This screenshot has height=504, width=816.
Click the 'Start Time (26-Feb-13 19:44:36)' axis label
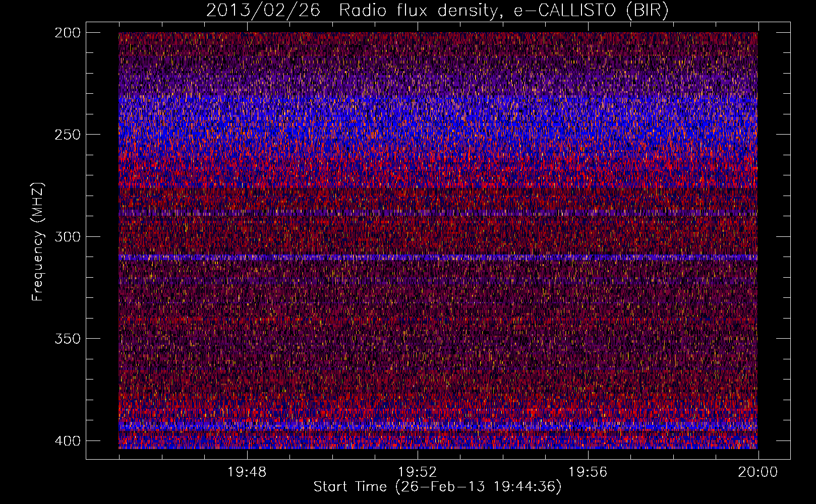[x=437, y=487]
